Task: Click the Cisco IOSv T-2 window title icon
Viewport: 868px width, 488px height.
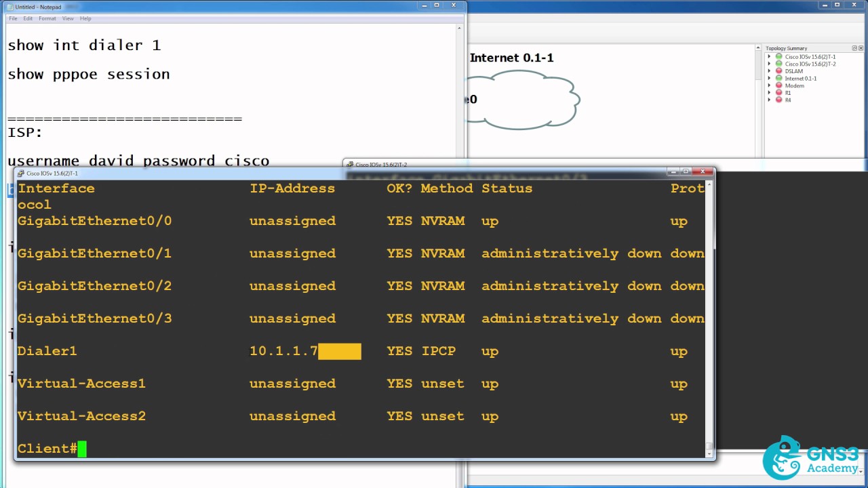Action: (351, 165)
